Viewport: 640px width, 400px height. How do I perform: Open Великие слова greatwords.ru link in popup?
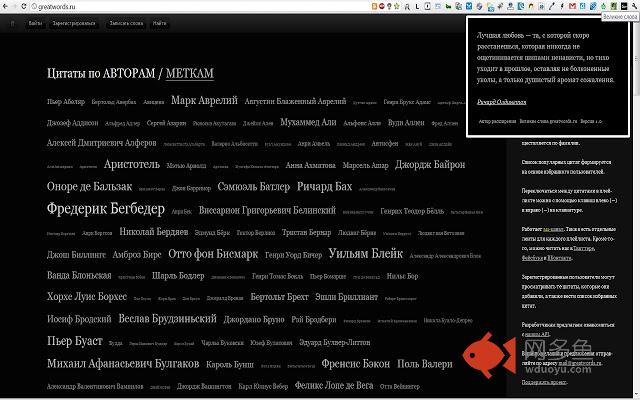[548, 121]
